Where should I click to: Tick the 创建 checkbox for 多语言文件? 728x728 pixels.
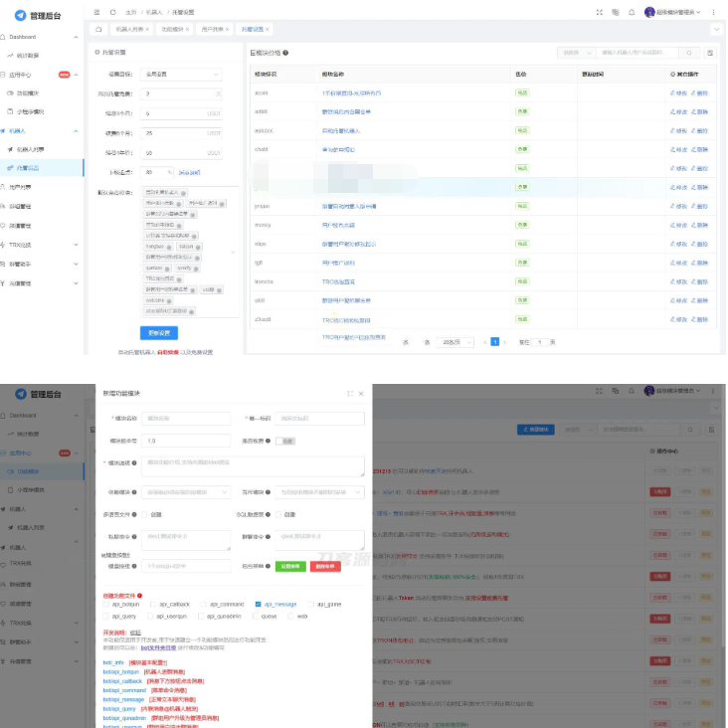pyautogui.click(x=146, y=514)
